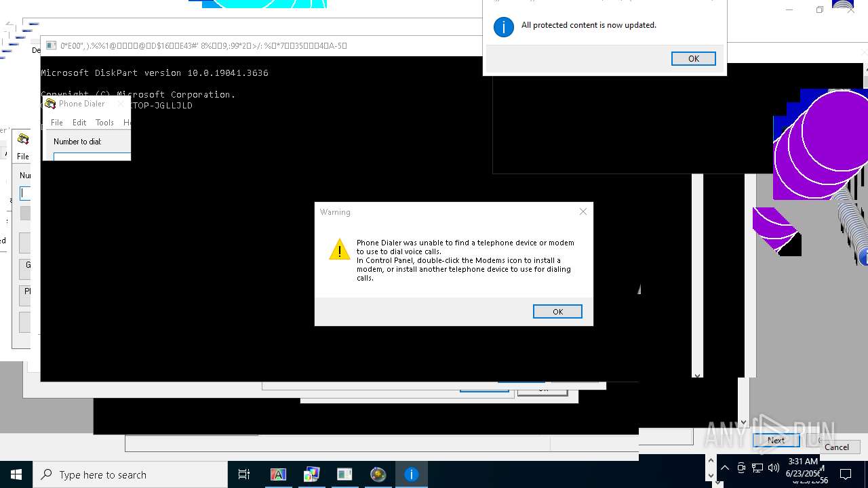The height and width of the screenshot is (488, 868).
Task: Open Task View from the taskbar
Action: tap(244, 474)
